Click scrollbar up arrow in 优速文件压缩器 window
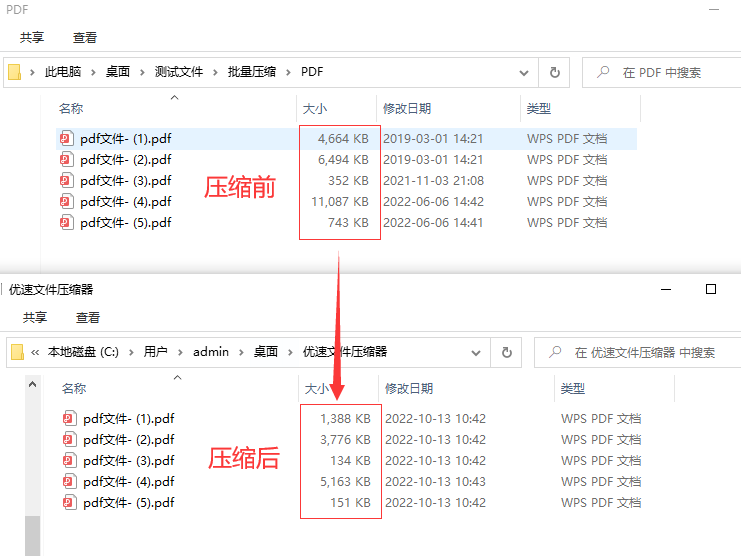This screenshot has width=741, height=556. [x=33, y=384]
